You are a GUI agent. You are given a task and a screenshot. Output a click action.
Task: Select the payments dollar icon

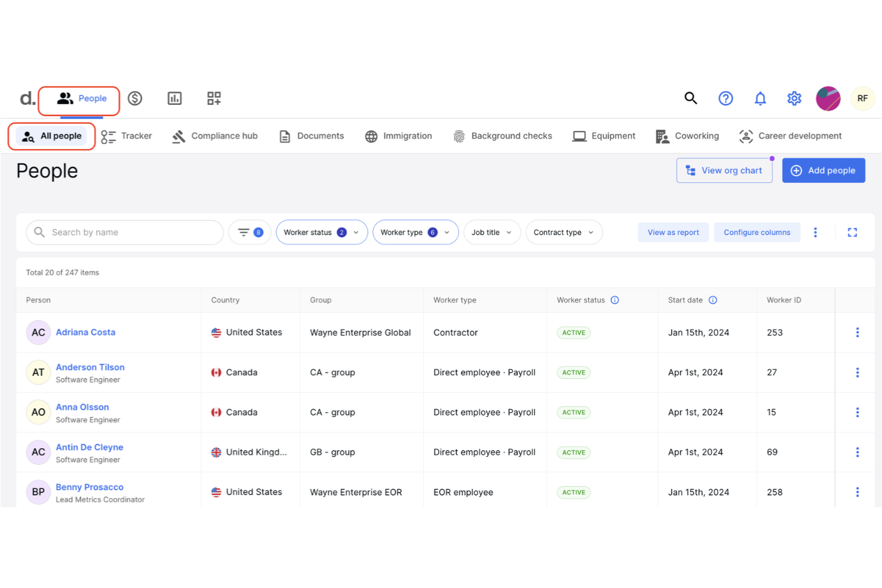click(135, 98)
